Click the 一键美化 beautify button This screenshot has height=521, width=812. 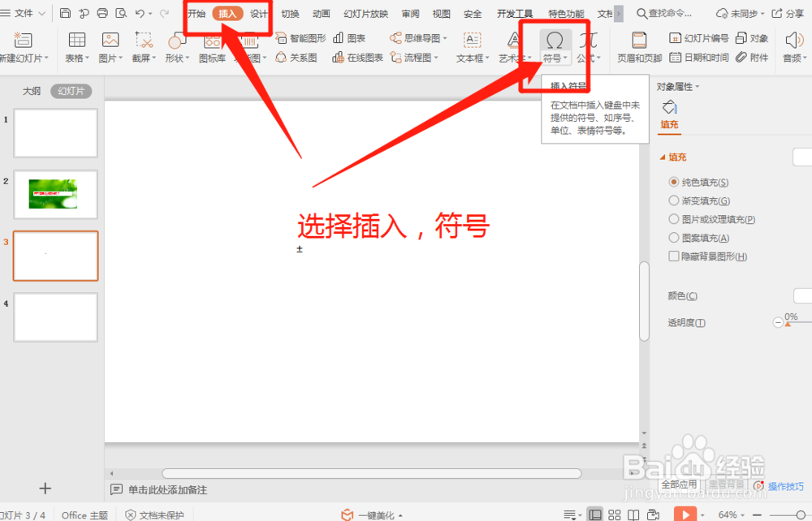(374, 514)
